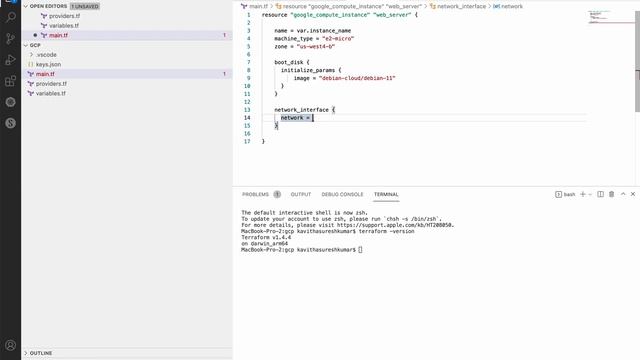Click the Terraform v1.4.4 output line
Image resolution: width=640 pixels, height=360 pixels.
tap(266, 237)
